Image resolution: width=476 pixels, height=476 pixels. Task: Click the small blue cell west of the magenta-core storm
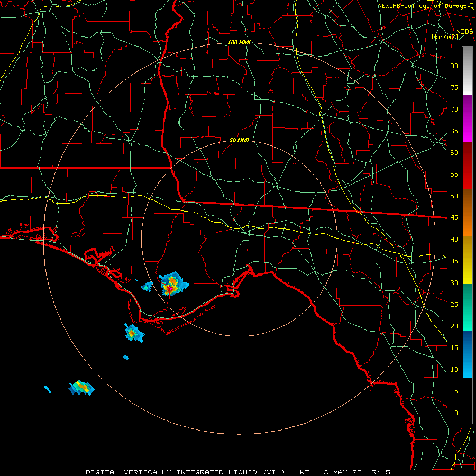pyautogui.click(x=148, y=286)
